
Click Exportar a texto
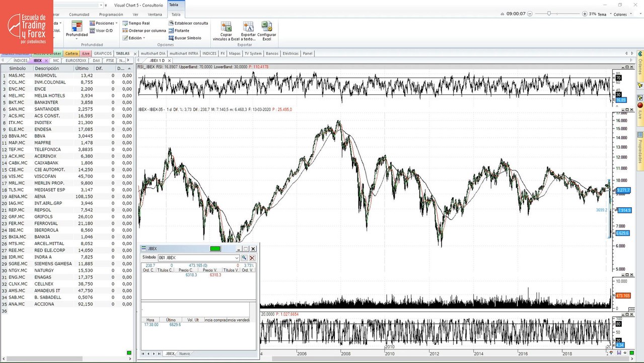tap(248, 31)
